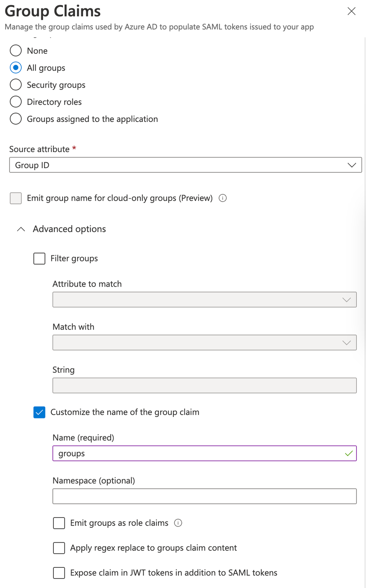Collapse the Advanced options section
Viewport: 366px width, 588px height.
point(21,229)
